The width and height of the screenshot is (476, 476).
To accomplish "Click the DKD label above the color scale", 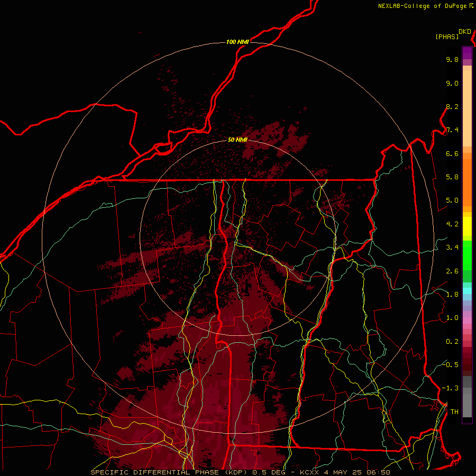I will (x=464, y=32).
